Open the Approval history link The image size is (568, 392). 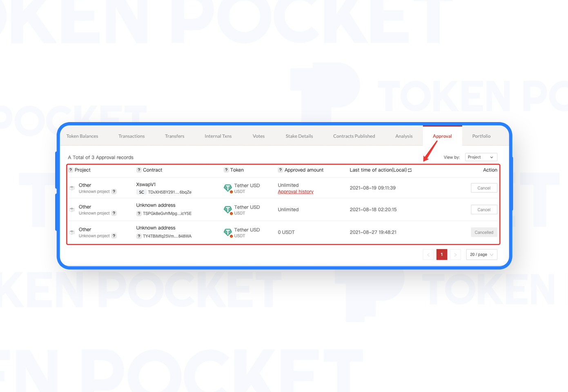tap(295, 192)
